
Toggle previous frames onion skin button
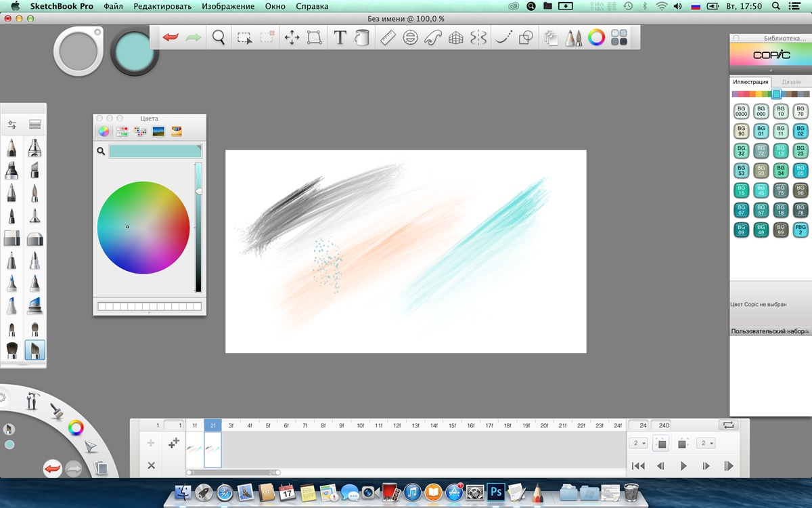[x=662, y=444]
